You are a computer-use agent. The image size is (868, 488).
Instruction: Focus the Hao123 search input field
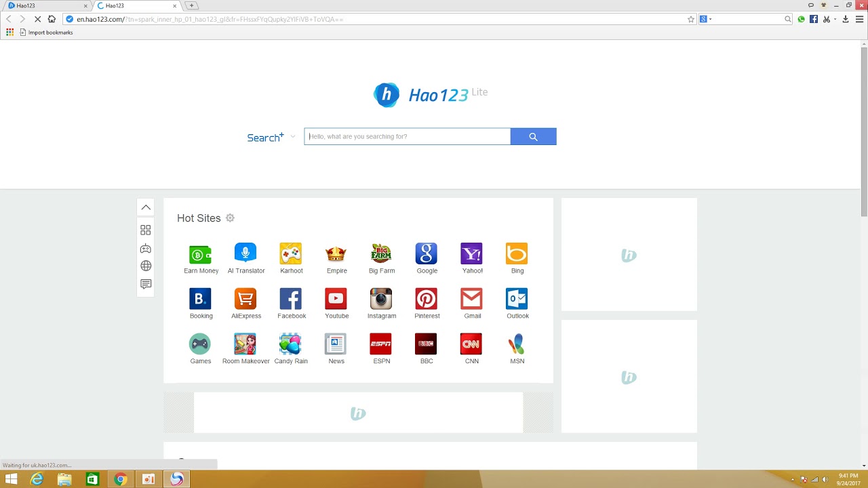coord(408,136)
